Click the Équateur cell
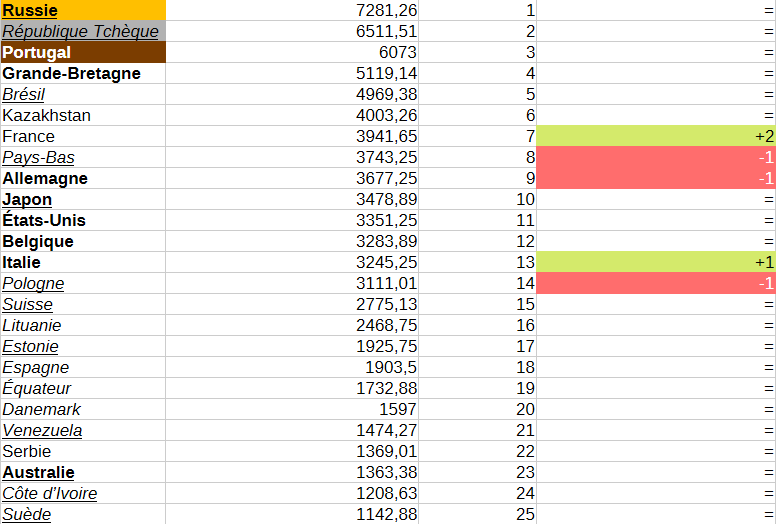This screenshot has height=524, width=776. point(83,388)
